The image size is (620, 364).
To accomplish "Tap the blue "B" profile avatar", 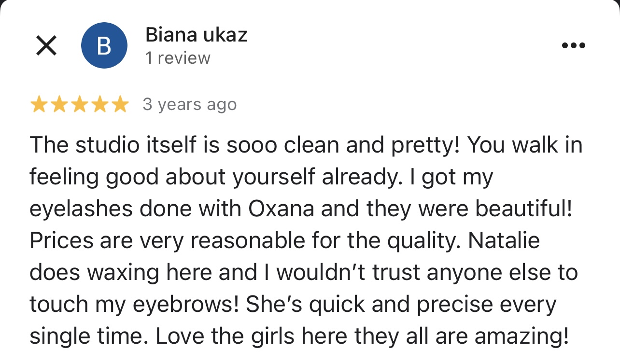I will pyautogui.click(x=104, y=46).
